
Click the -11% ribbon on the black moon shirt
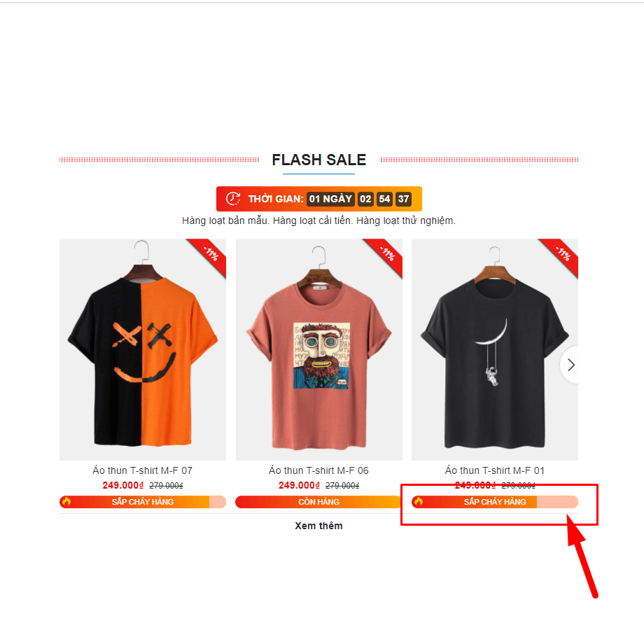[x=561, y=256]
